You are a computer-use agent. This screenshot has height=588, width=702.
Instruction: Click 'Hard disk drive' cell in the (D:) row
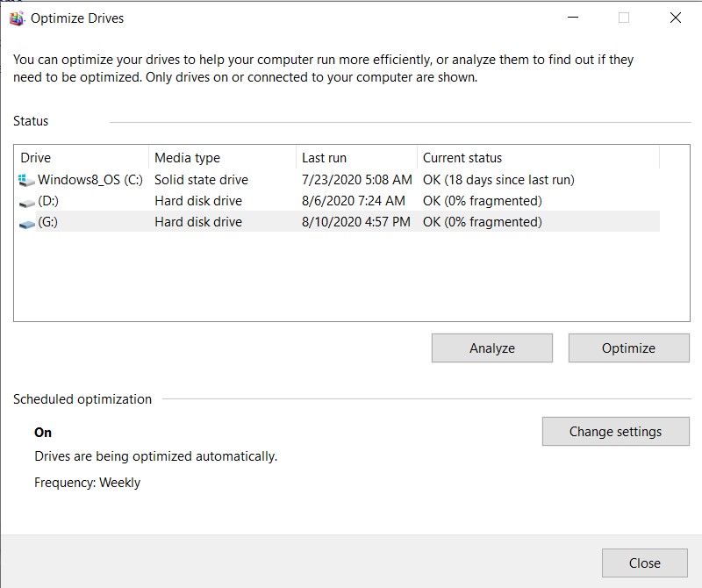(198, 201)
